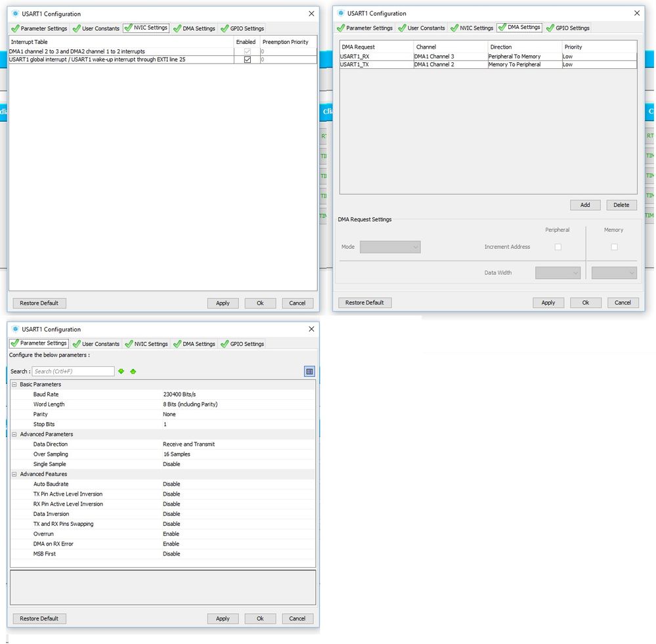Click the app icon in the NVIC Settings window's title bar
The image size is (656, 644).
coord(16,13)
